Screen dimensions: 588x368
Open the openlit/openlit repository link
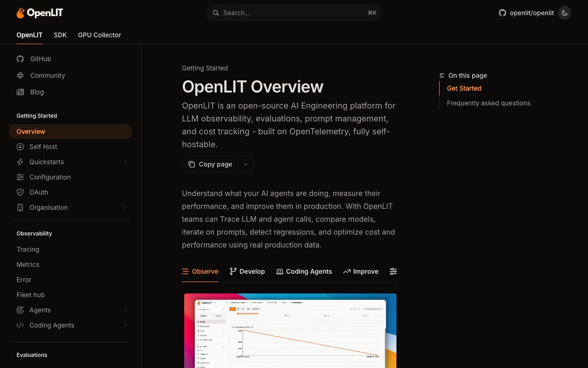(526, 13)
